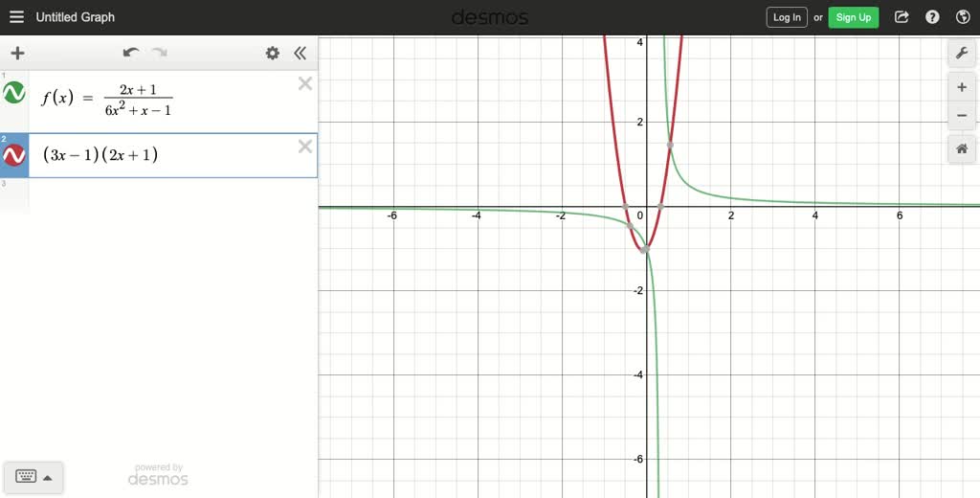This screenshot has height=498, width=980.
Task: Open expression list settings gear
Action: (273, 54)
